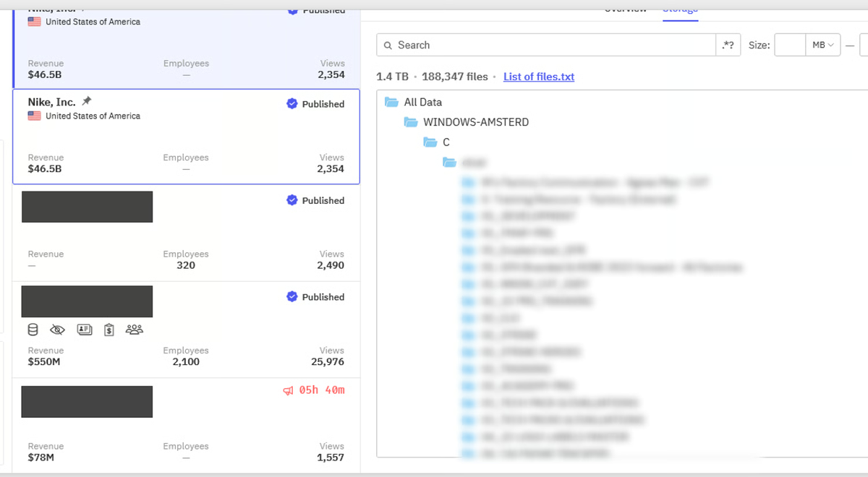Image resolution: width=868 pixels, height=477 pixels.
Task: Click the clipboard dollar icon
Action: point(109,330)
